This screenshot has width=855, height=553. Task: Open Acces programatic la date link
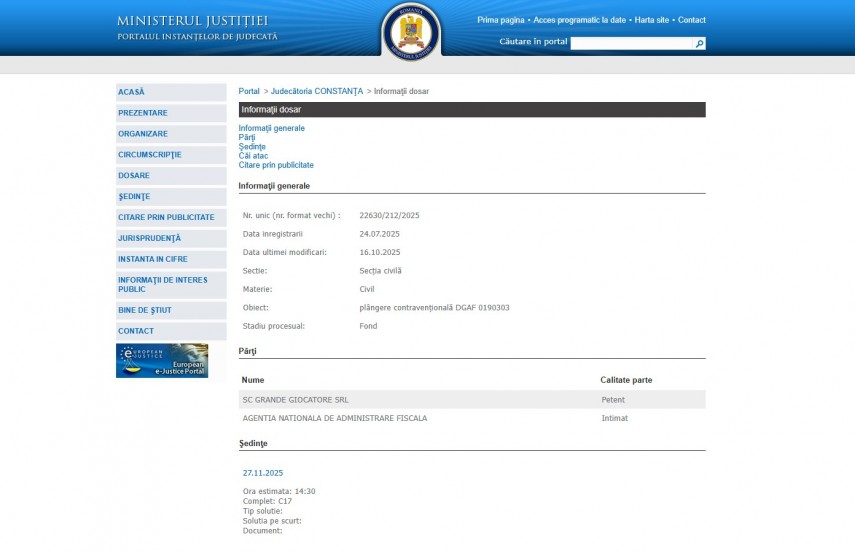[580, 20]
